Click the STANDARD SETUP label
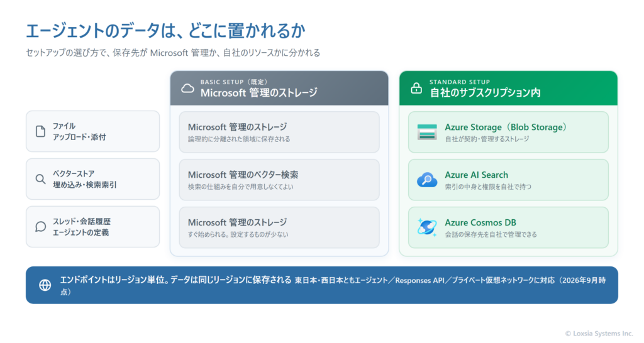This screenshot has width=644, height=343. click(x=460, y=82)
